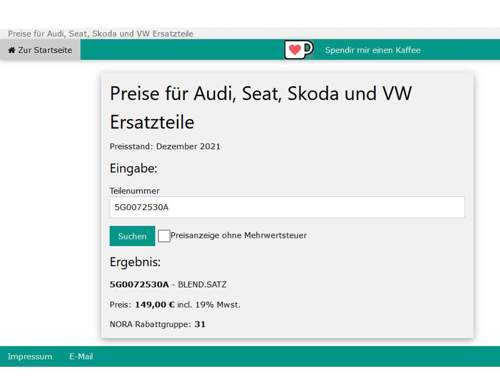The height and width of the screenshot is (381, 500).
Task: Select result part number 5G0072530A text
Action: pos(139,284)
